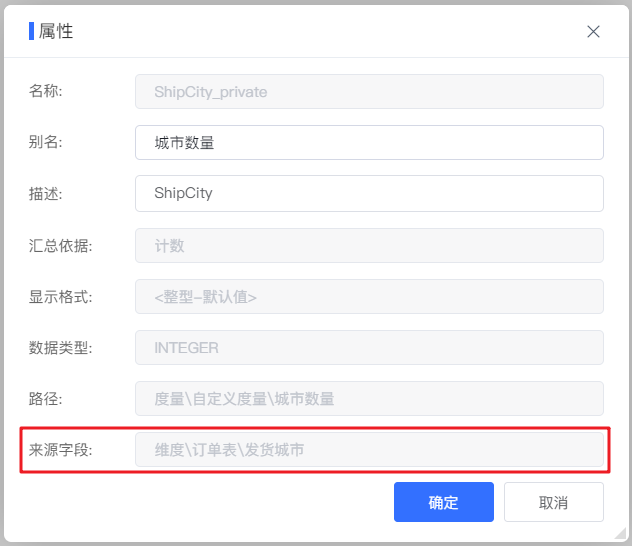Click the 描述: label
Viewport: 632px width, 546px height.
click(46, 194)
